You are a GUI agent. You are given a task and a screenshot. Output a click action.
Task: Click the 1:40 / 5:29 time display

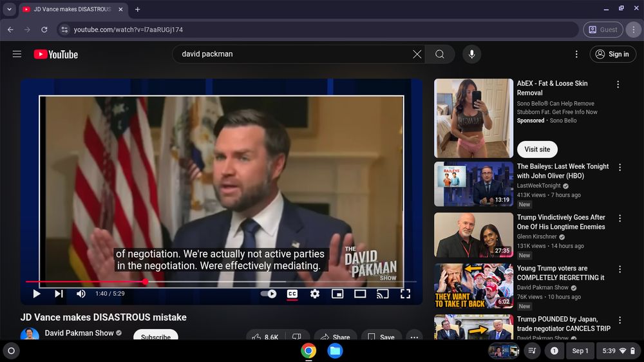click(x=110, y=294)
